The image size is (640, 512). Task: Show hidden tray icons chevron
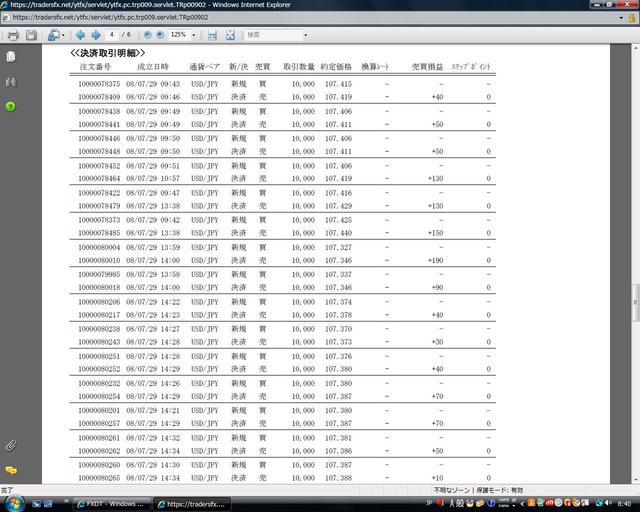pos(522,503)
